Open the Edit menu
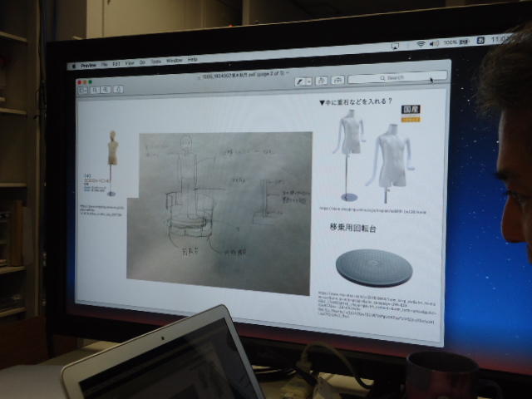Screen dimensions: 532x399 tap(116, 64)
